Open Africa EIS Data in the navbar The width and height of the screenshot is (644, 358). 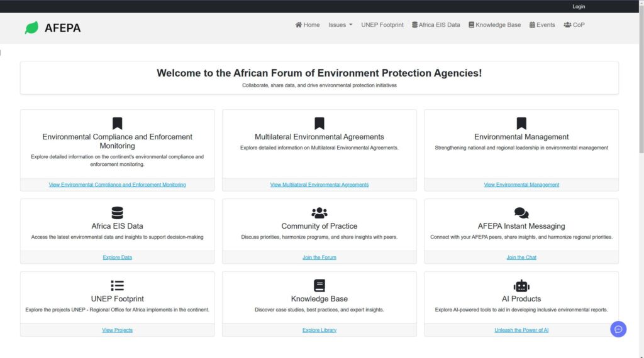click(436, 25)
